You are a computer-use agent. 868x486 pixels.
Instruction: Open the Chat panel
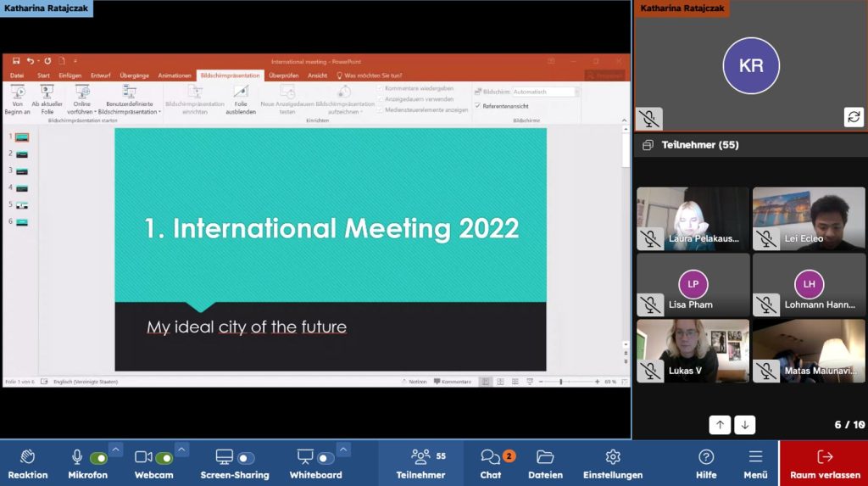(491, 463)
